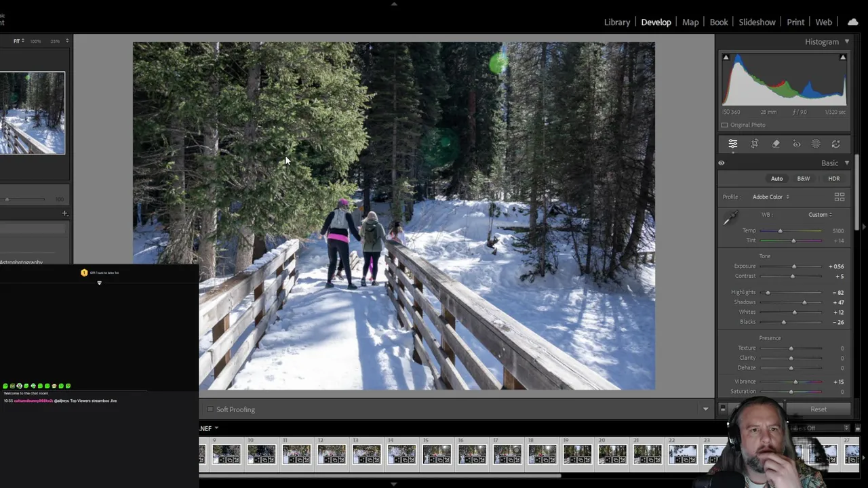Viewport: 868px width, 488px height.
Task: Click the Astrophotography preset group
Action: tap(22, 262)
